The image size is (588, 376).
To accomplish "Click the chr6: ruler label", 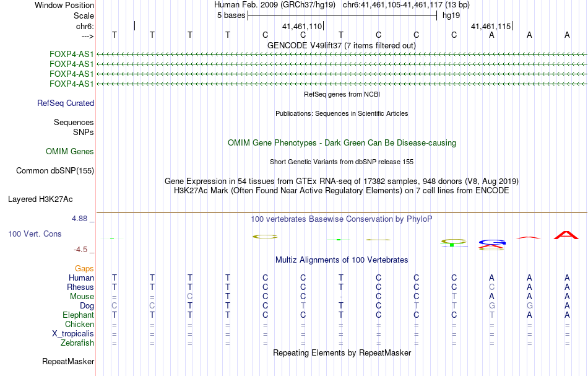I will 85,26.
